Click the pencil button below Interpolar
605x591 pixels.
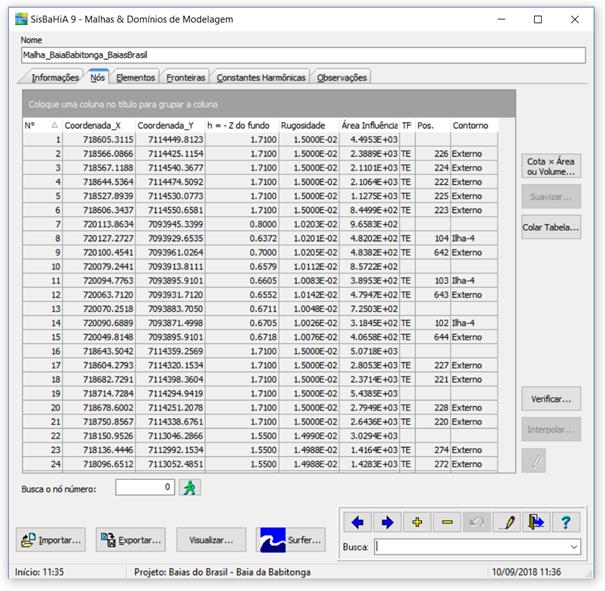(x=534, y=460)
